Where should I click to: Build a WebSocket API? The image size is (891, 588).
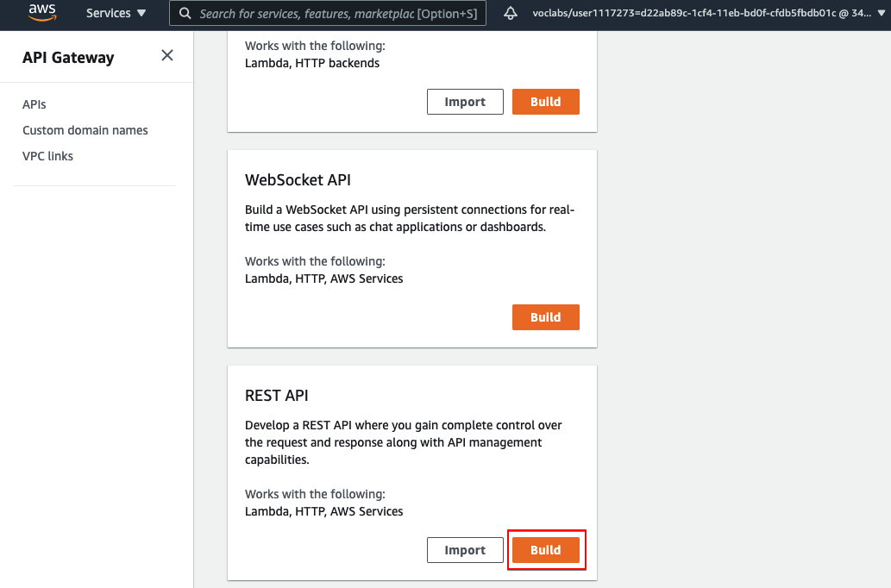point(545,317)
